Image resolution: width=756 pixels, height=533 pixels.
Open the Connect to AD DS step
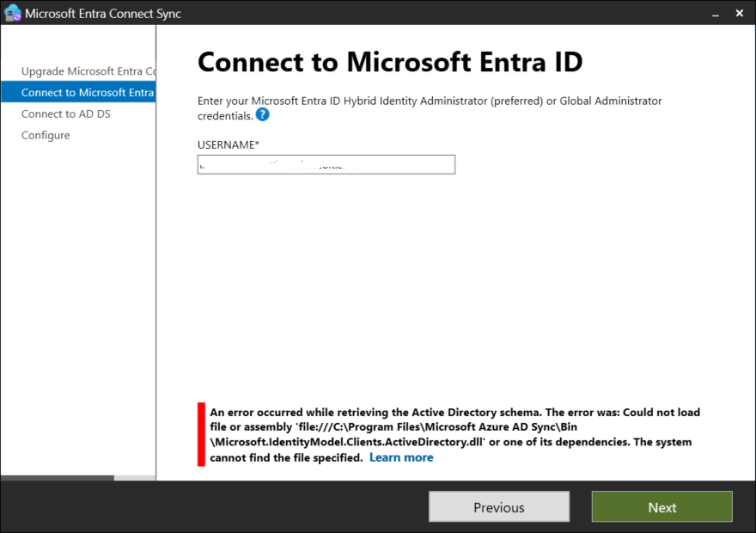(65, 113)
